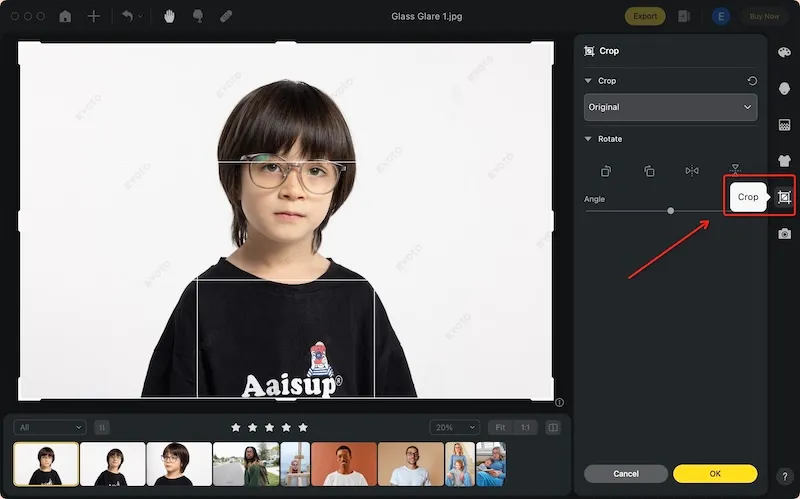This screenshot has width=800, height=499.
Task: Select thumbnail of man on street
Action: point(246,464)
